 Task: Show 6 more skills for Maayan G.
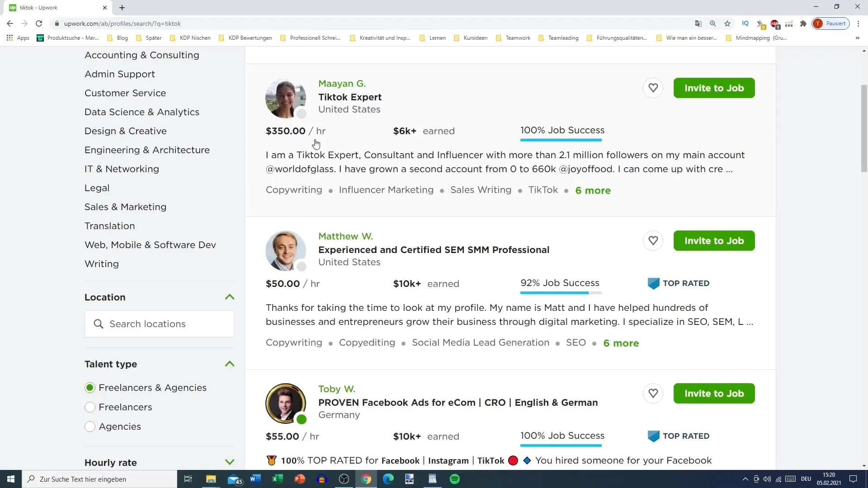pos(593,190)
